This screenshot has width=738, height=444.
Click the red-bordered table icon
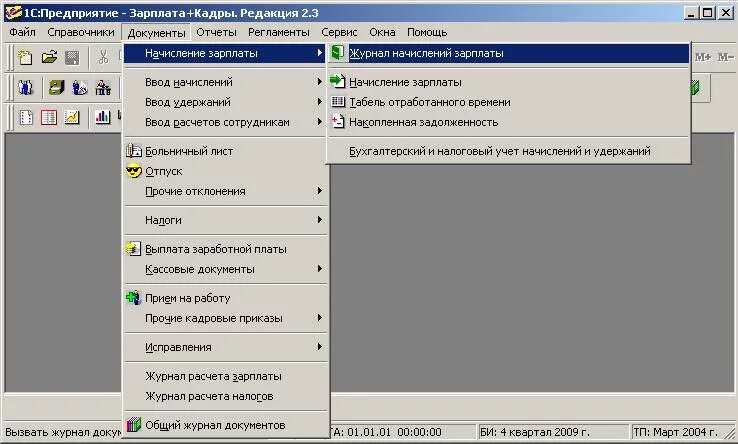coord(48,117)
